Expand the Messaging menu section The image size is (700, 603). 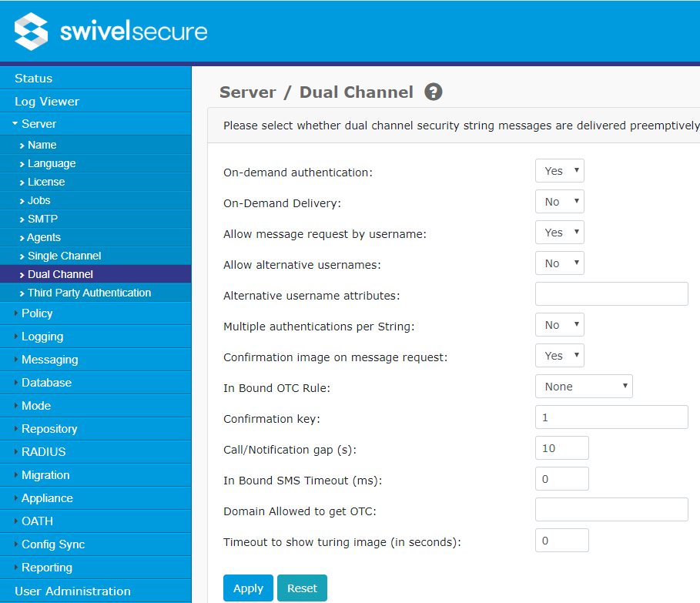coord(49,360)
